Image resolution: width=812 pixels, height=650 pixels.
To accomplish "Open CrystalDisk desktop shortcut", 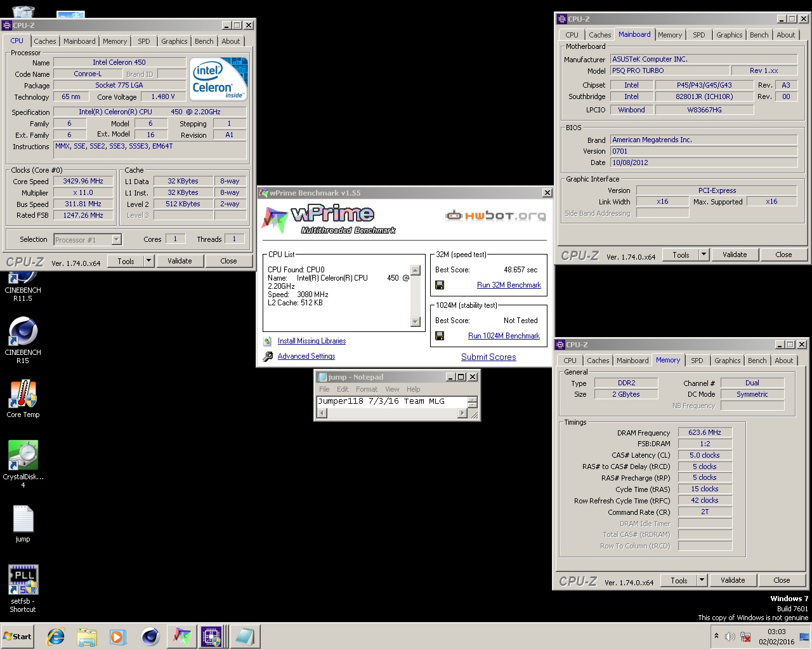I will [x=23, y=464].
